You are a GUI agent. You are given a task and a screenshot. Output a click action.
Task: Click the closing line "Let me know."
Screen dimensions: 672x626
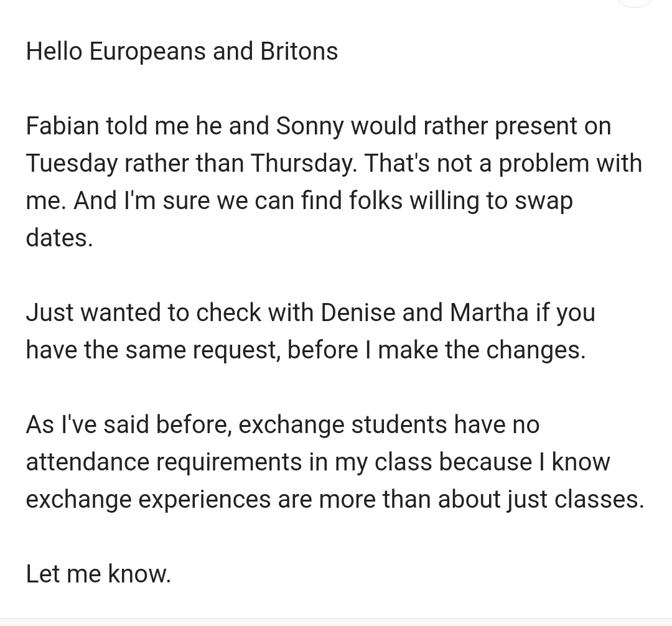click(x=98, y=574)
